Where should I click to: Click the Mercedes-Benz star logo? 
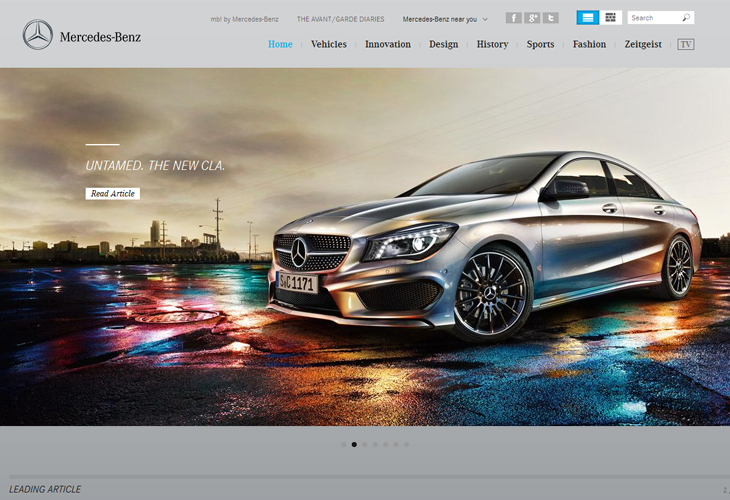pyautogui.click(x=38, y=34)
